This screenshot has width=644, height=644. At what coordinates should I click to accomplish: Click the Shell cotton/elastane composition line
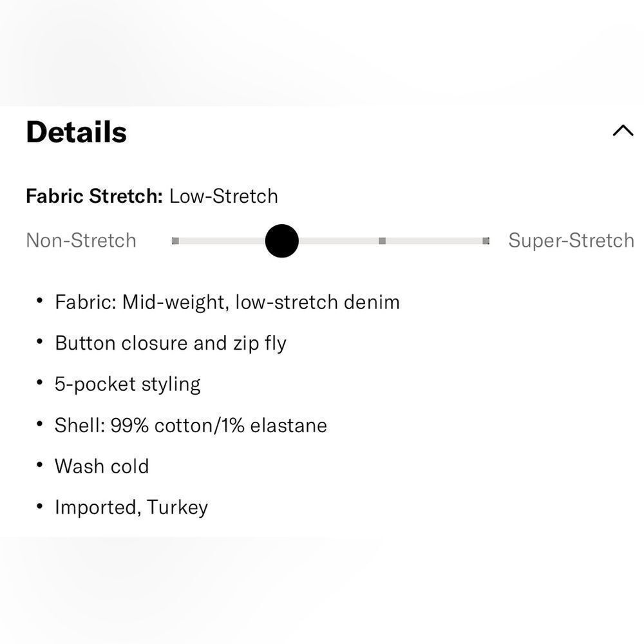coord(191,425)
